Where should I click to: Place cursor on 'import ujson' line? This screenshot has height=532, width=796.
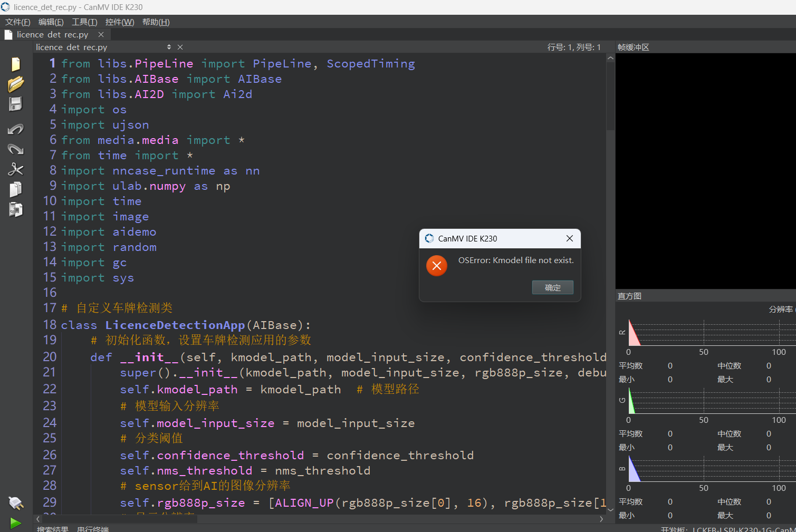[105, 125]
